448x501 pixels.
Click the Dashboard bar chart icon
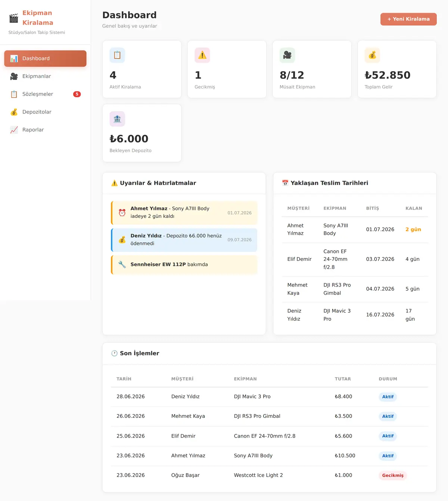point(14,59)
